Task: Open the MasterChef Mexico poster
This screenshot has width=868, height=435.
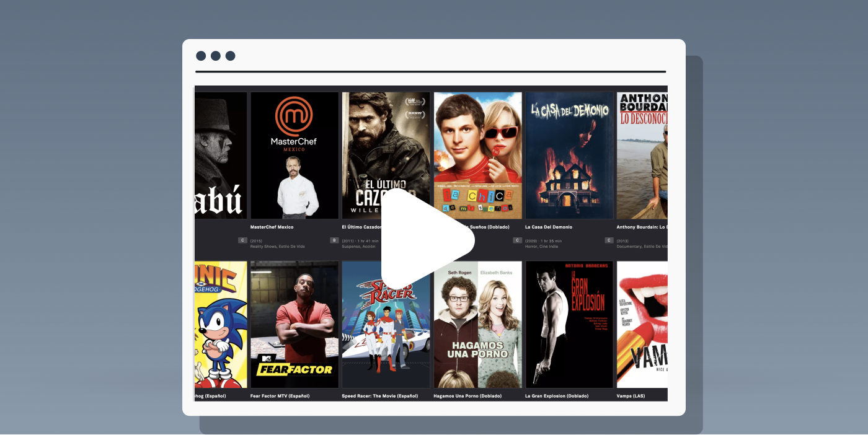Action: [x=294, y=155]
